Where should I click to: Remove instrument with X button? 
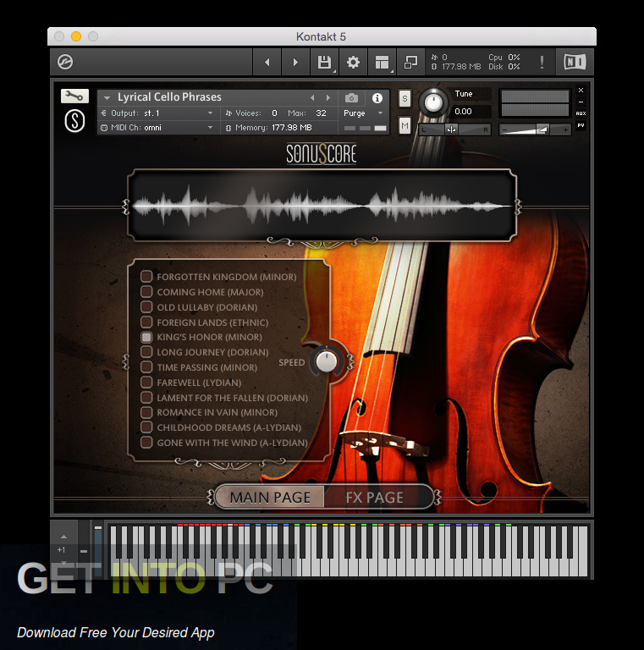click(x=581, y=90)
